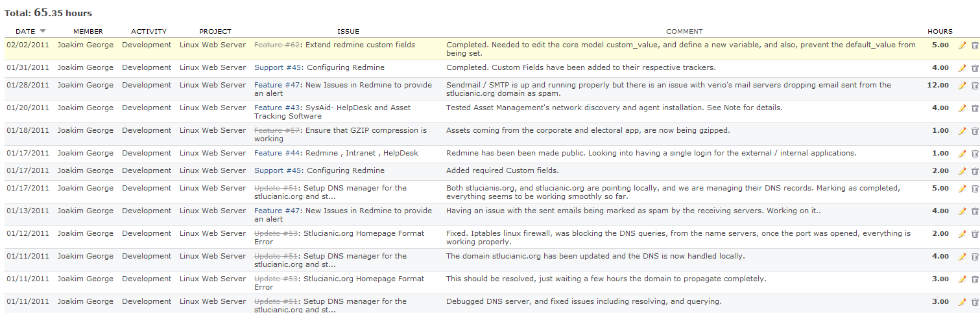Edit the 01/20/2011 SysAid time entry
980x313 pixels.
(x=962, y=108)
